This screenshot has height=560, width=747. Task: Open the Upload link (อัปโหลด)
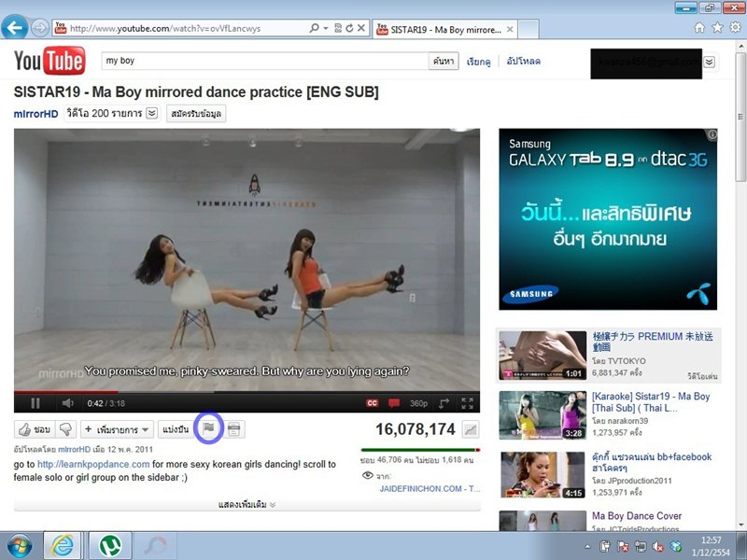(523, 62)
